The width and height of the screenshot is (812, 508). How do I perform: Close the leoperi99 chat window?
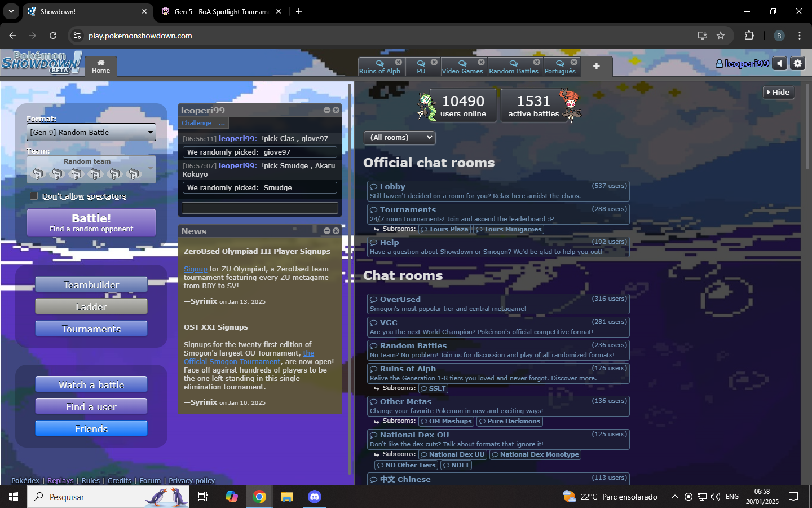(336, 110)
